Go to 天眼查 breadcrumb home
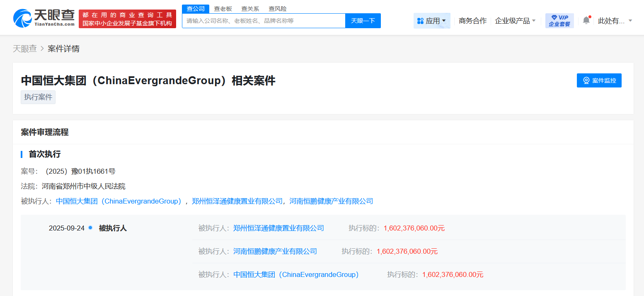Image resolution: width=644 pixels, height=296 pixels. click(x=25, y=49)
